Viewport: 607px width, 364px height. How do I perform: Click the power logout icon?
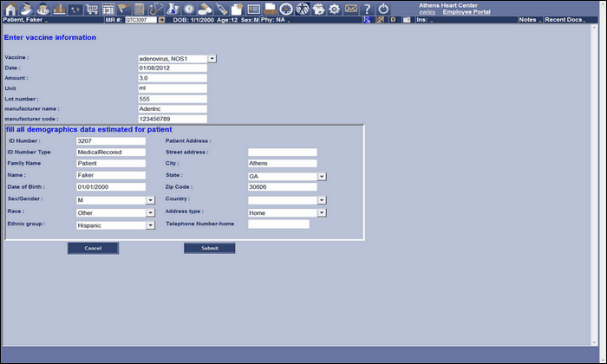click(384, 8)
